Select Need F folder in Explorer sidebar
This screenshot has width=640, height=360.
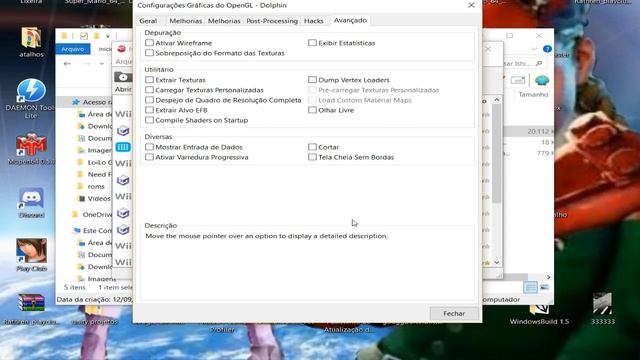95,174
